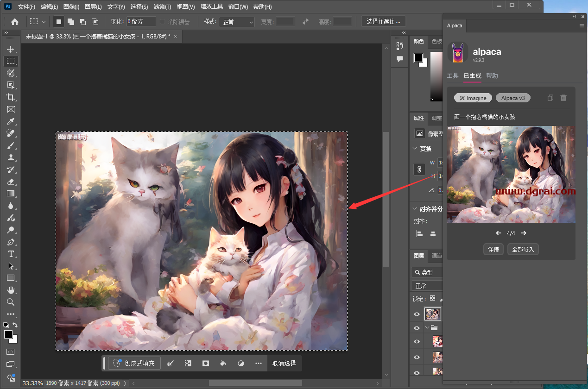The image size is (588, 389).
Task: Select the Crop tool
Action: coord(10,97)
